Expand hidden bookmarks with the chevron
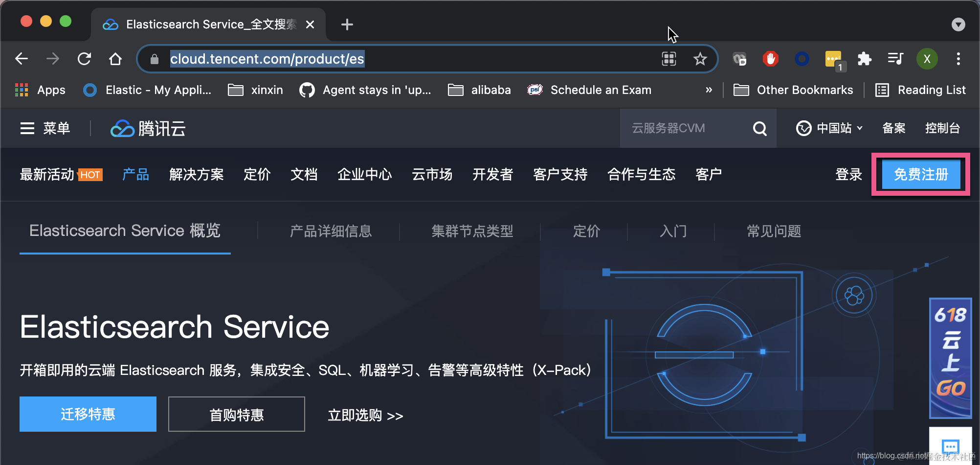The width and height of the screenshot is (980, 465). click(709, 90)
